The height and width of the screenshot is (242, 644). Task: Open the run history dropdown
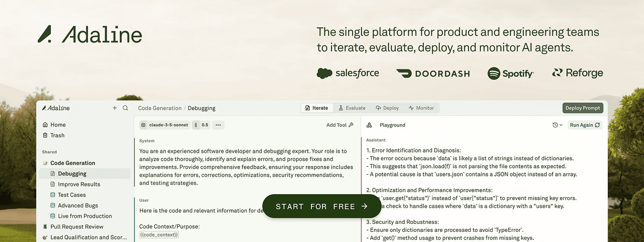(557, 125)
